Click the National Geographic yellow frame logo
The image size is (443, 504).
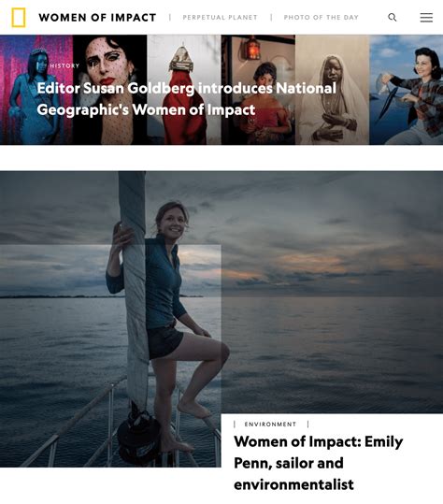tap(19, 18)
